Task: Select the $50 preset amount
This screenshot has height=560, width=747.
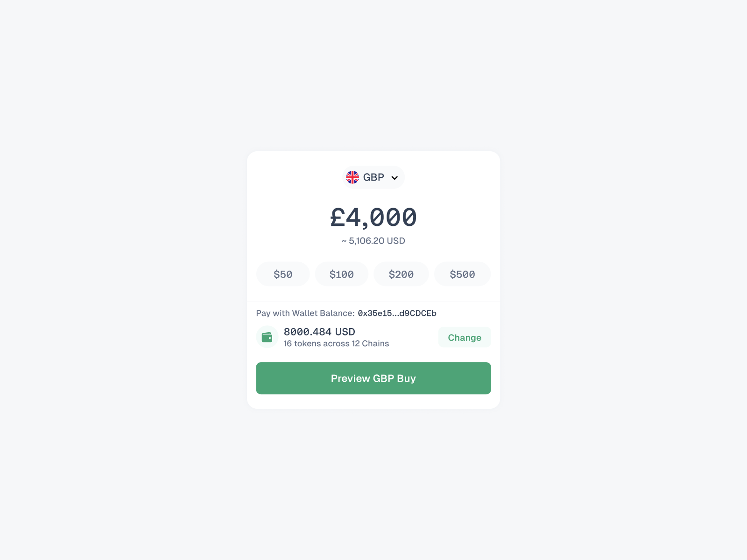Action: [x=282, y=274]
